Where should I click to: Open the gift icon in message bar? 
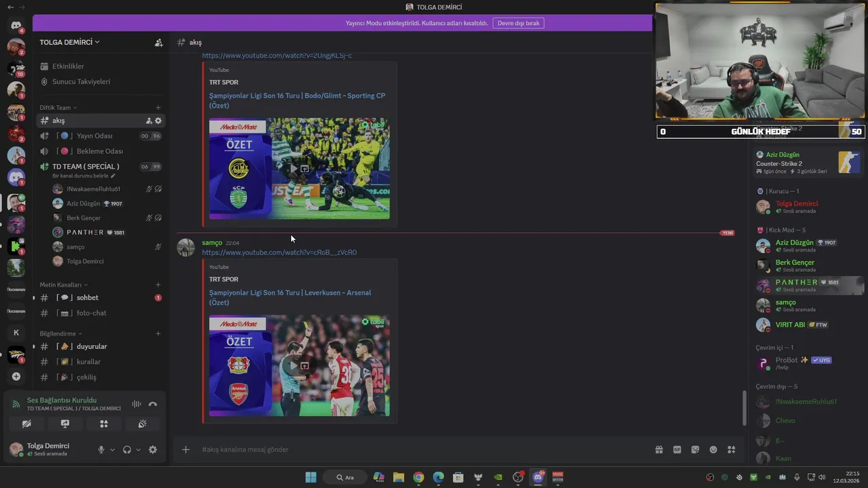(x=658, y=449)
